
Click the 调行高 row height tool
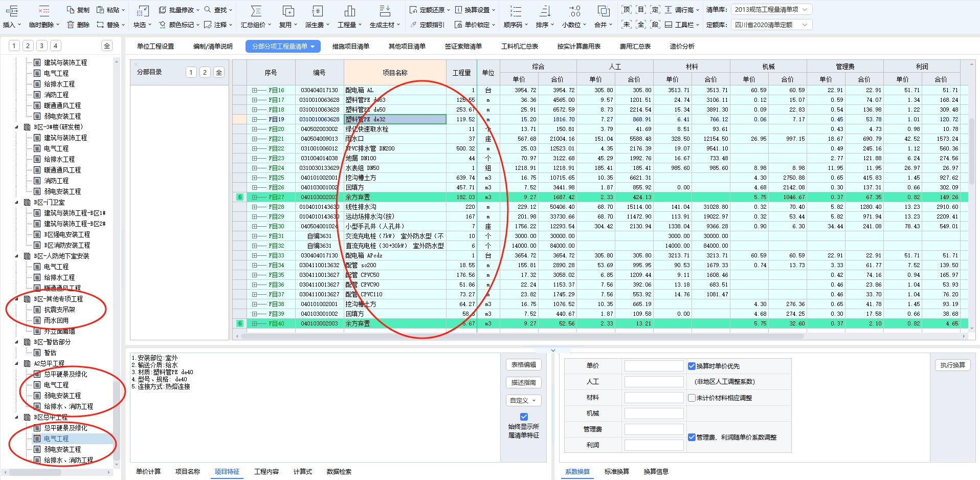682,10
